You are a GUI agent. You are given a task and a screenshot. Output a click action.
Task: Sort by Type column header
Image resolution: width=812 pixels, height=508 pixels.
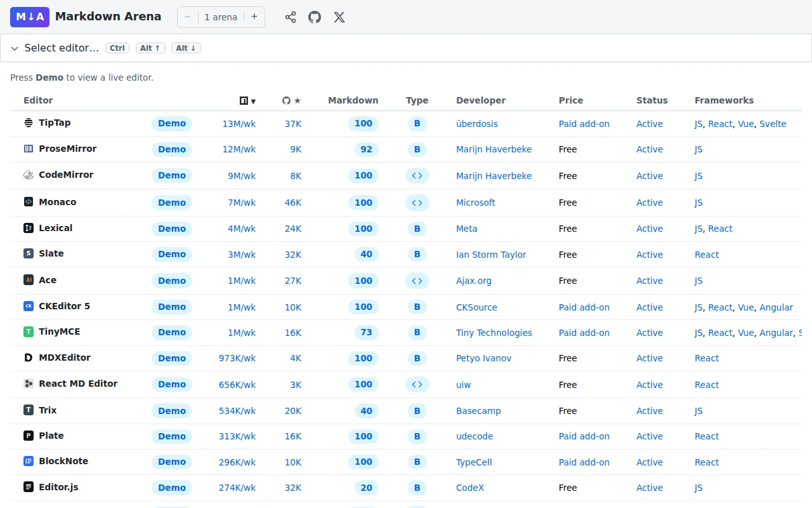click(417, 100)
